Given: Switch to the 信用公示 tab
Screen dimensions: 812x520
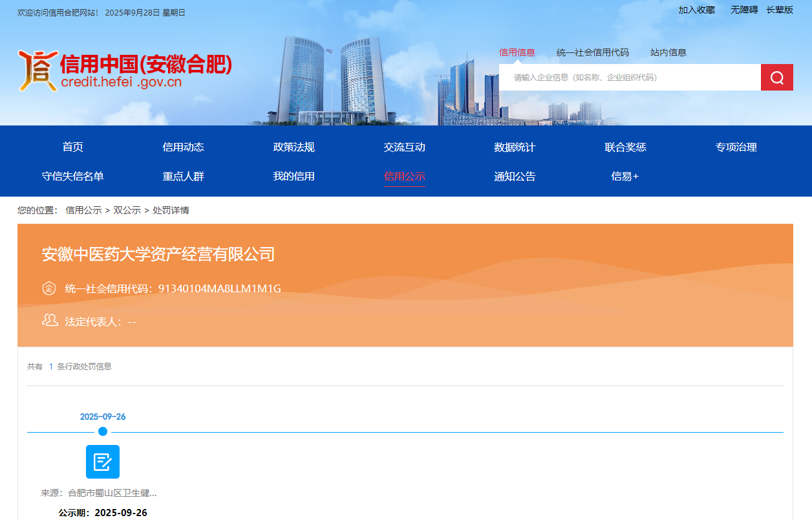Looking at the screenshot, I should point(404,176).
